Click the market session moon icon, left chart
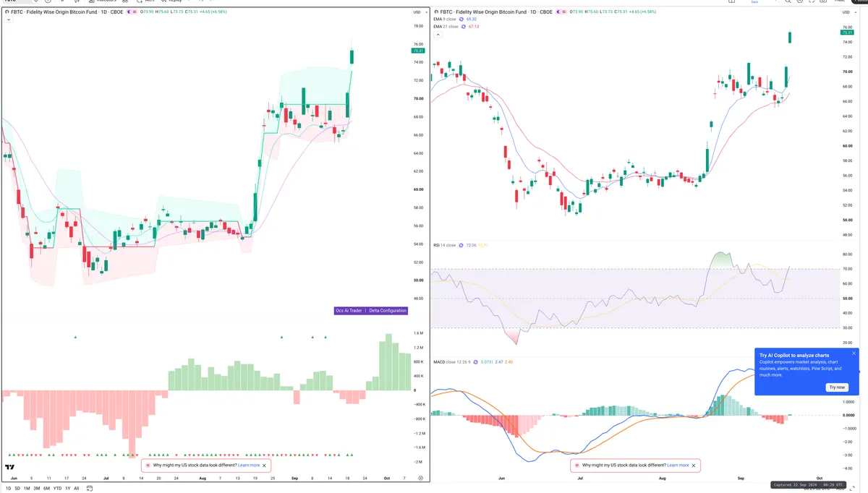868x493 pixels. point(129,12)
